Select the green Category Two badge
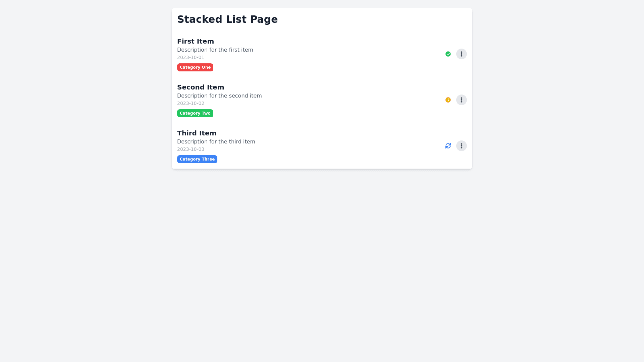Viewport: 644px width, 362px height. coord(195,113)
